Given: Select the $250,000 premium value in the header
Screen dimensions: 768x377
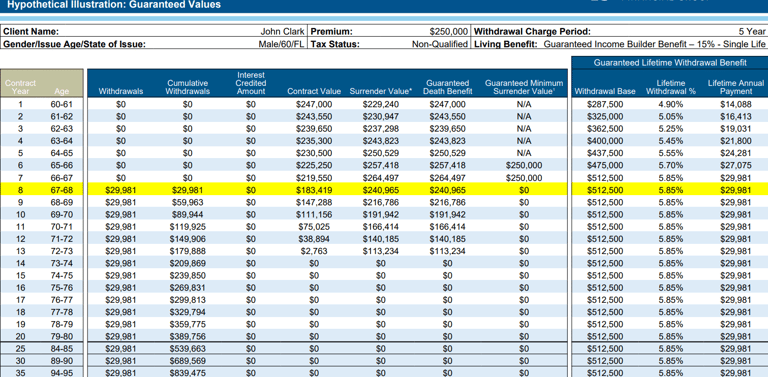Looking at the screenshot, I should pyautogui.click(x=448, y=31).
